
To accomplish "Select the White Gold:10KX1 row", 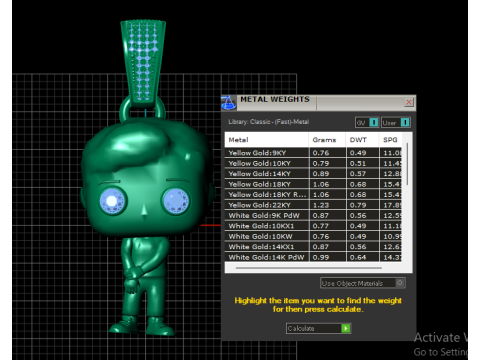I will [x=313, y=226].
